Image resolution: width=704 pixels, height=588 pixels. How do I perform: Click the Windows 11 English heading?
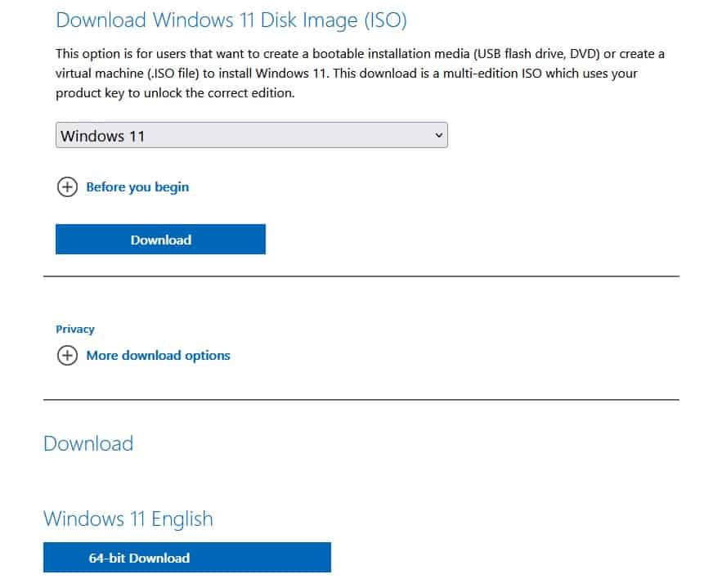pyautogui.click(x=128, y=519)
